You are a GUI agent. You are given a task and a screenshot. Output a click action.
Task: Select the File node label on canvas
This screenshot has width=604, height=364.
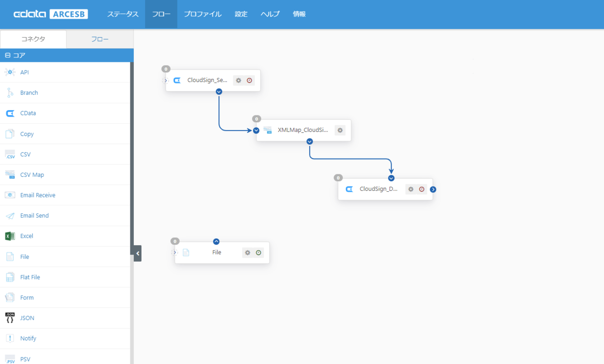pos(216,253)
